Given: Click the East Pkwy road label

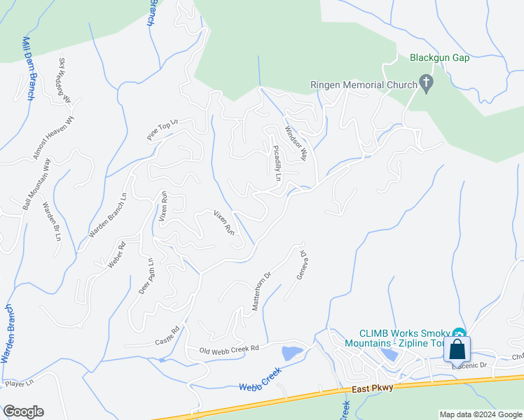Looking at the screenshot, I should click(x=372, y=388).
